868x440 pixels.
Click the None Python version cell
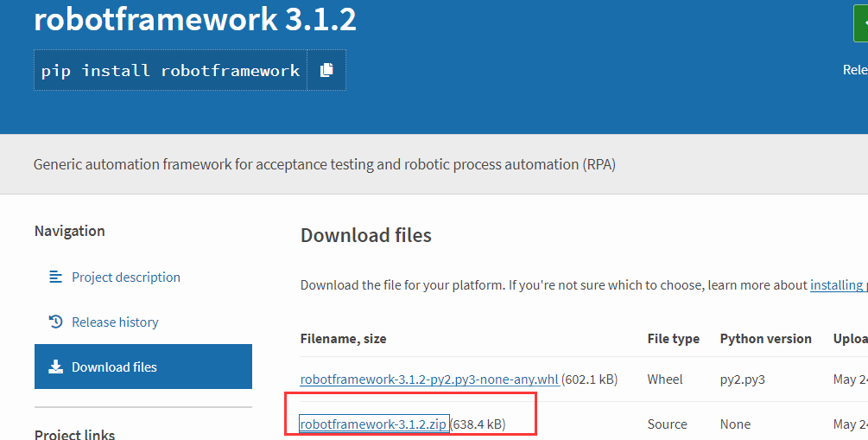click(x=735, y=424)
